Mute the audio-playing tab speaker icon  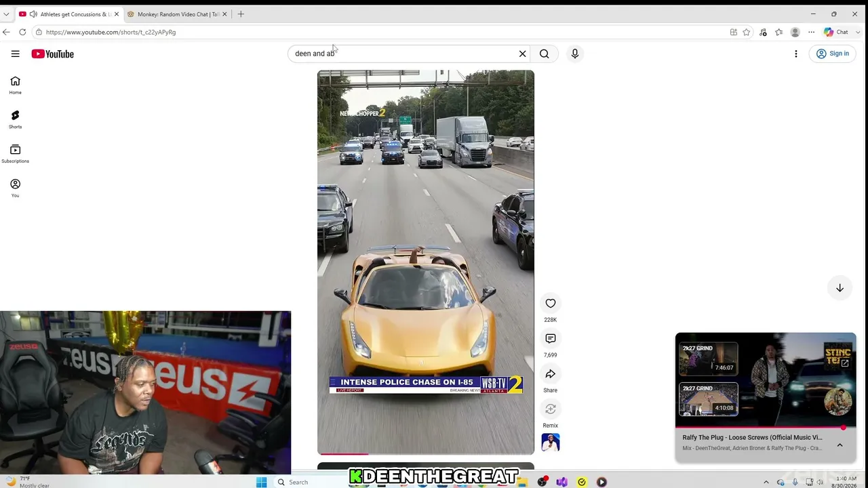(x=33, y=14)
